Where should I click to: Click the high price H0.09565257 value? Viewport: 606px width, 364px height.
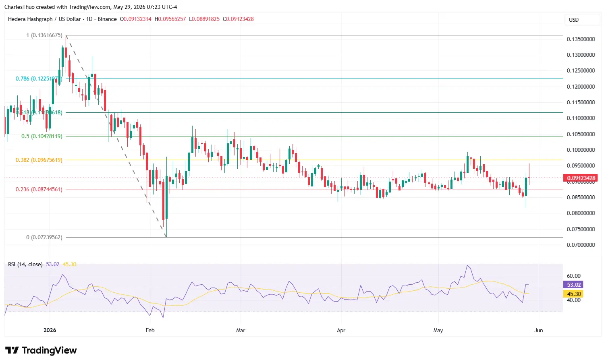click(170, 19)
